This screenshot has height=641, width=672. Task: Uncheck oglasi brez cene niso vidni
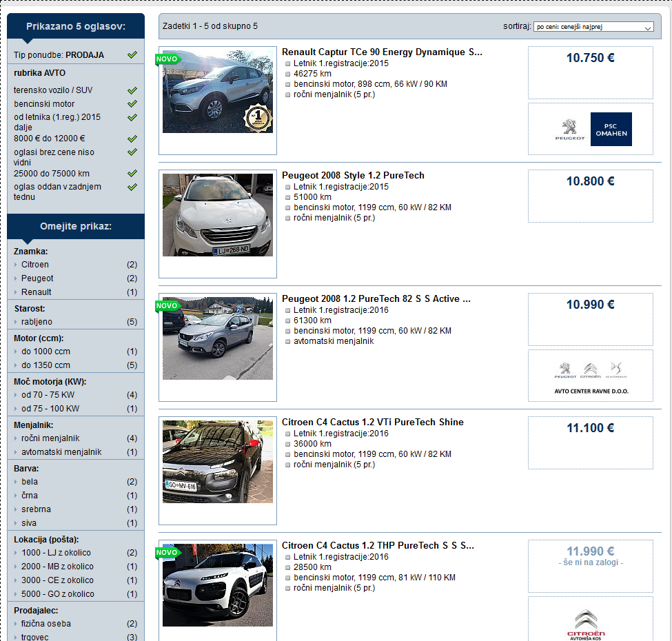click(x=132, y=152)
